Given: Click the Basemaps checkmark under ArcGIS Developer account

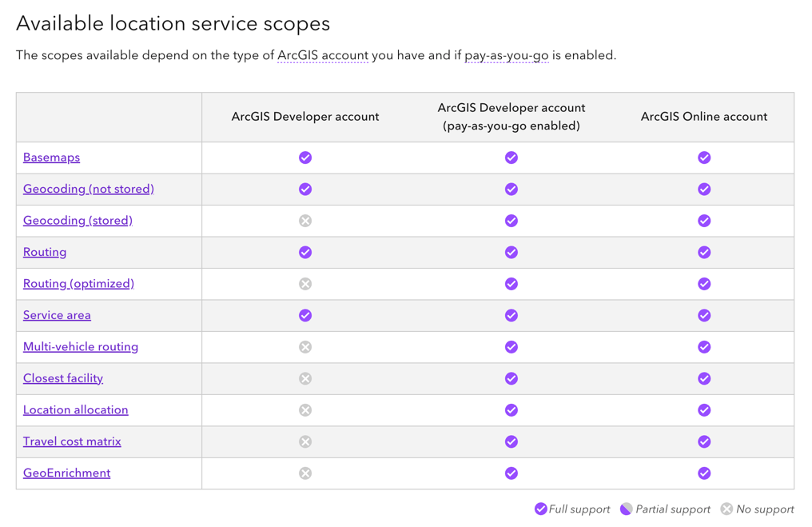Looking at the screenshot, I should pyautogui.click(x=305, y=158).
